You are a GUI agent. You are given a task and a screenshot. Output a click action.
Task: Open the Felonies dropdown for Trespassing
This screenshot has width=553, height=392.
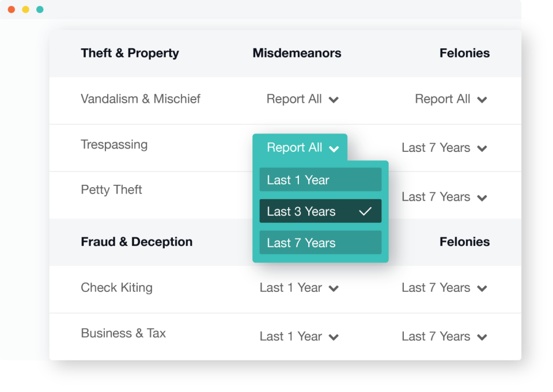444,147
